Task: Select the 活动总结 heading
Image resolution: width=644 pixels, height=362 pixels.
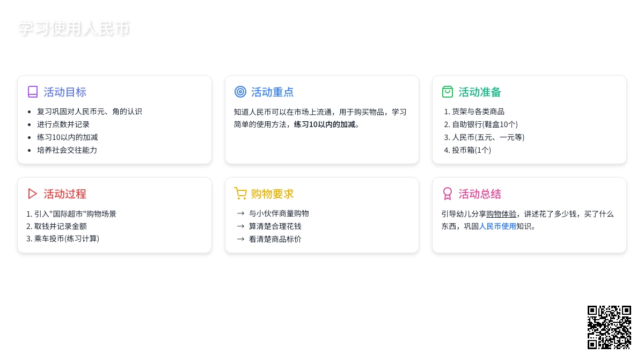Action: (x=480, y=194)
